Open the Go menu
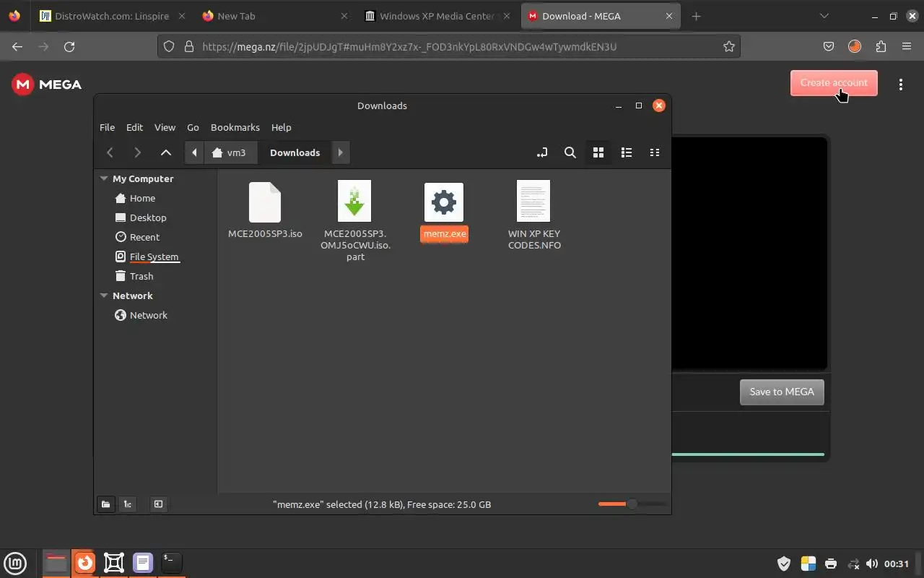This screenshot has width=924, height=578. coord(193,127)
